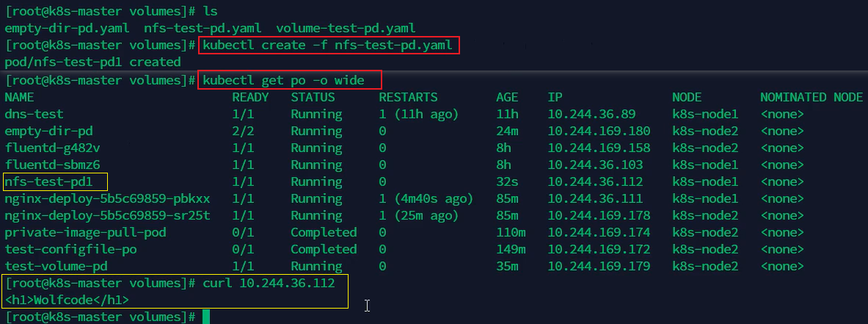868x324 pixels.
Task: Click the <h1>Wolfcode</h1> output line
Action: [x=67, y=300]
